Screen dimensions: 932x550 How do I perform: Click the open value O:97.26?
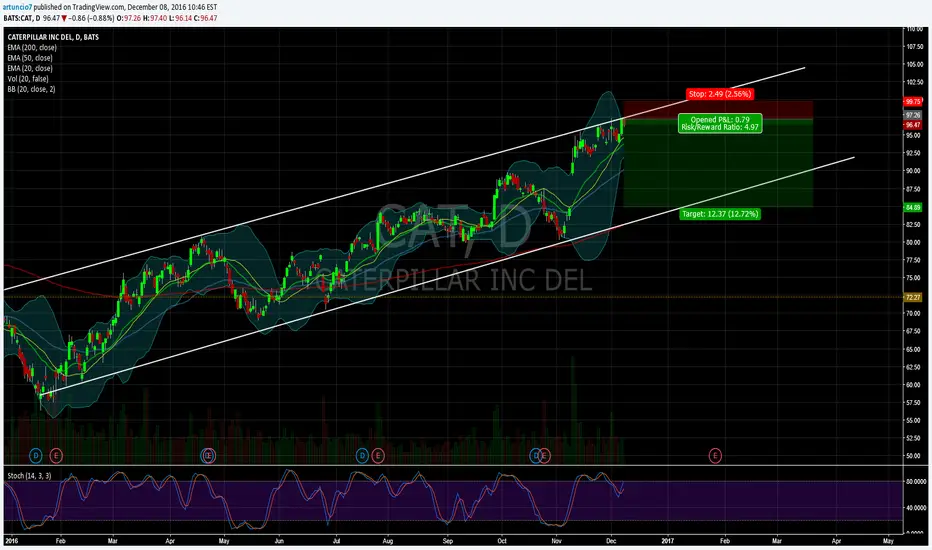coord(128,18)
